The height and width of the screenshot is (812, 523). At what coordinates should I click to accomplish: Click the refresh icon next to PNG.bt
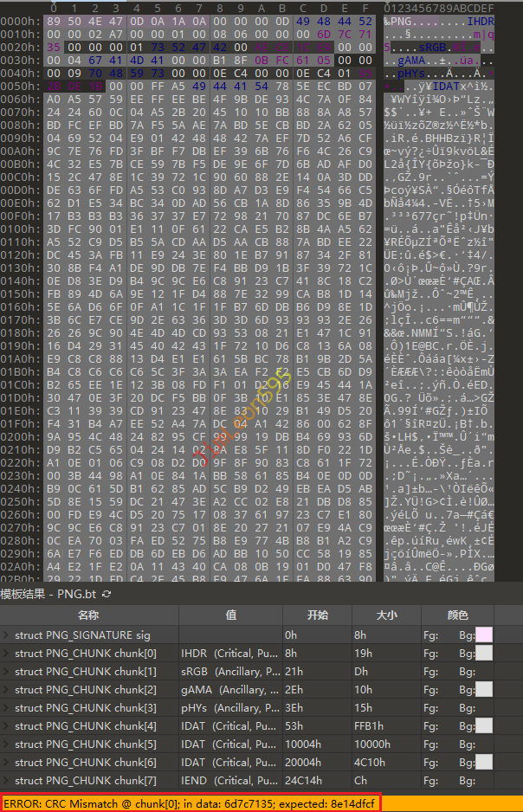click(x=107, y=594)
